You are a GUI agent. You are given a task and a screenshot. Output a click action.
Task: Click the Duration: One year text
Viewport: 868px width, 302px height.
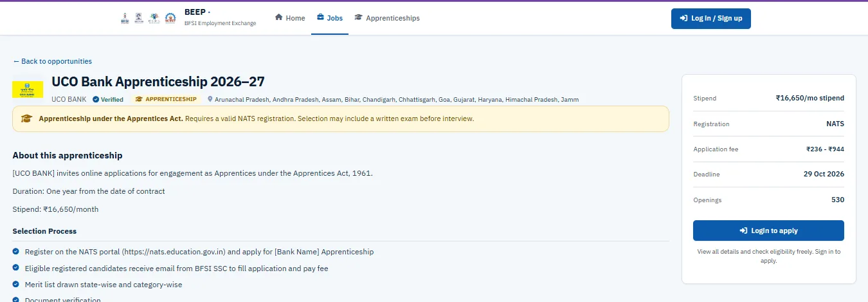[89, 191]
